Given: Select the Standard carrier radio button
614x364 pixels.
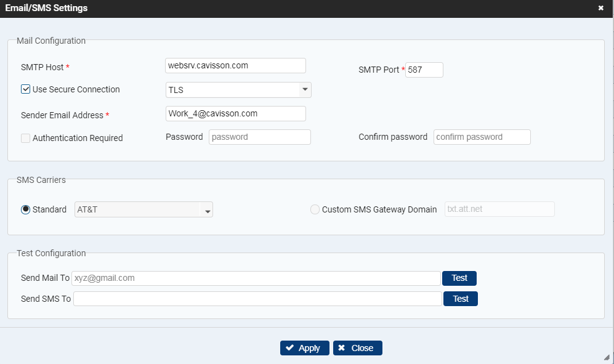Looking at the screenshot, I should click(25, 209).
